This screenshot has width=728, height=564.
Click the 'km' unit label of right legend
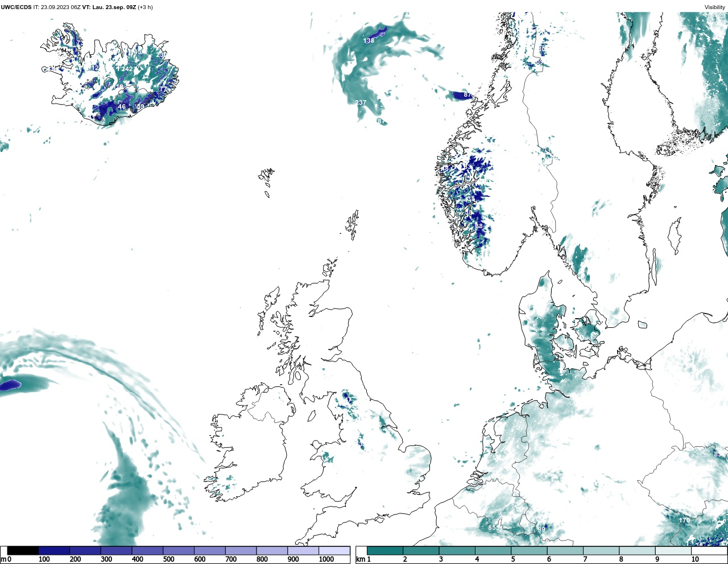361,560
